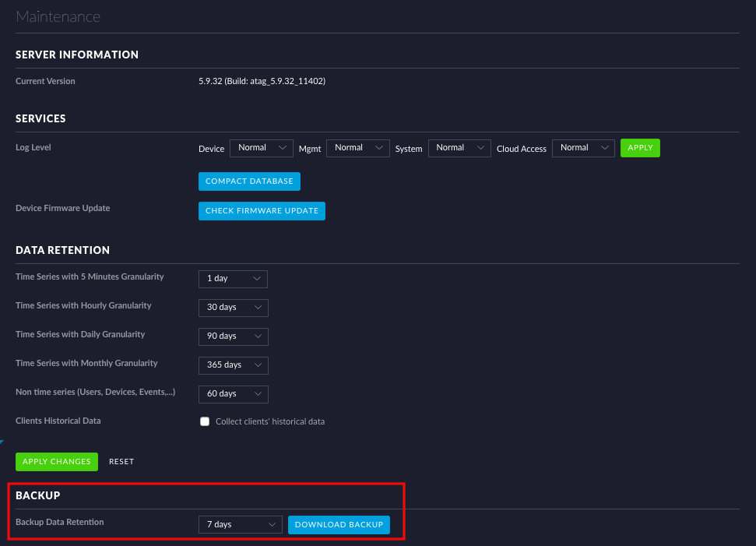Open the Backup Data Retention dropdown
Screen dimensions: 756x546
click(x=240, y=524)
